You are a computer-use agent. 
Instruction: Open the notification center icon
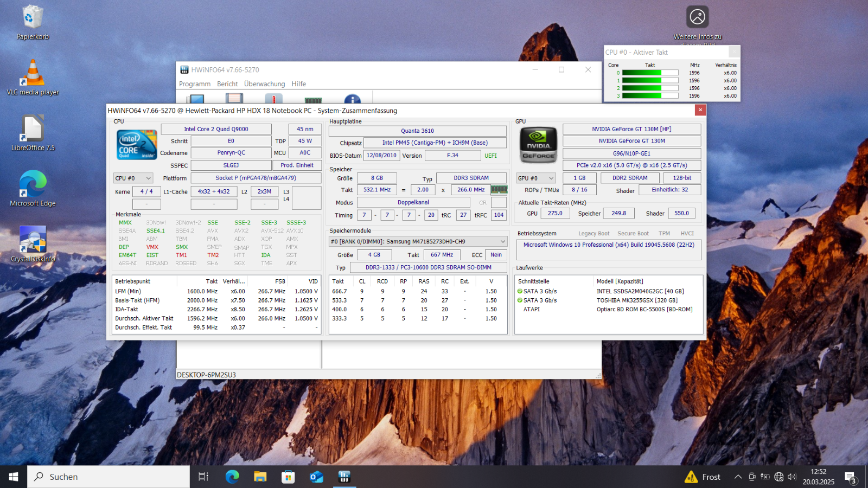[851, 477]
